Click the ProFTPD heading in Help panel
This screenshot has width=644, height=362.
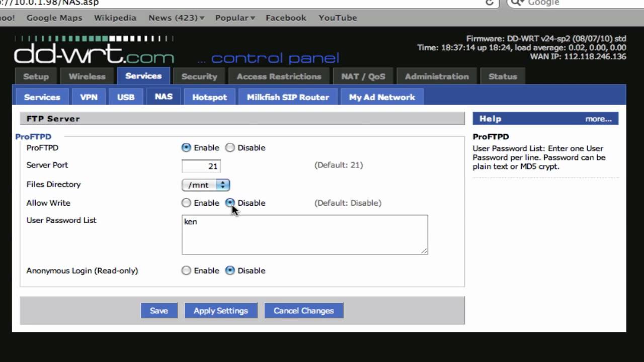tap(491, 137)
